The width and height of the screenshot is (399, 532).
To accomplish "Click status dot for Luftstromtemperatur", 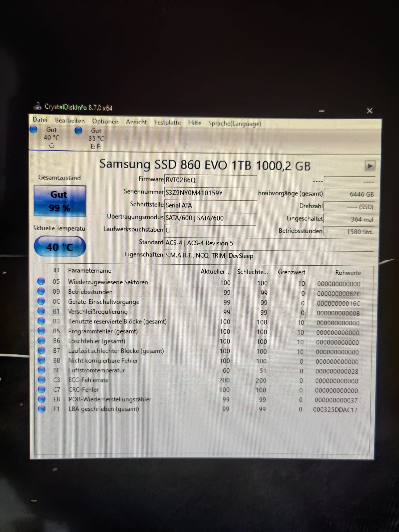I will [x=41, y=370].
